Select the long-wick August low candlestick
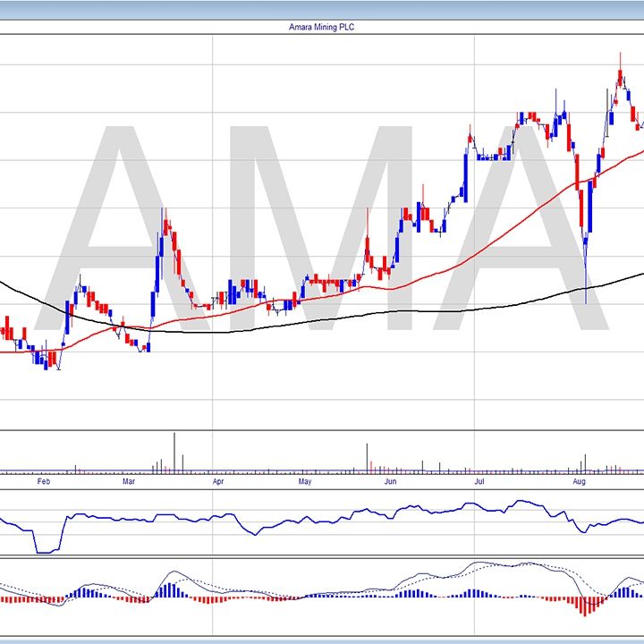644x644 pixels. 586,268
